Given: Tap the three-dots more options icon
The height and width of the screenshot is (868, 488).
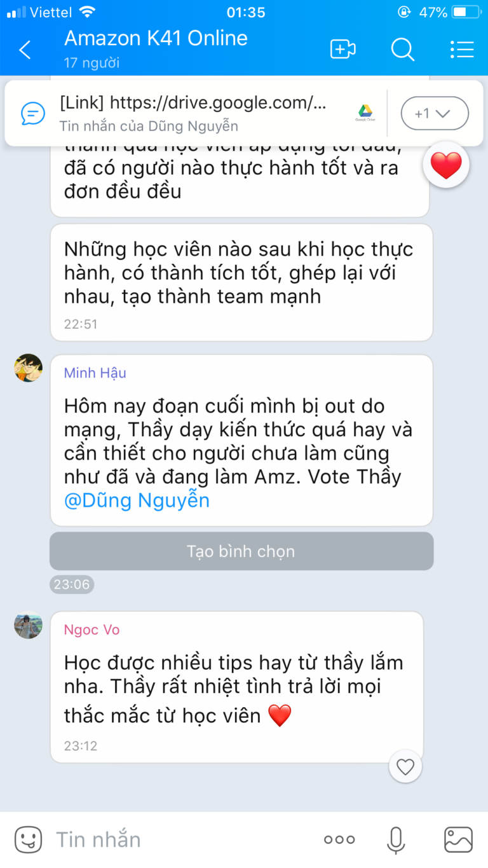Looking at the screenshot, I should (339, 839).
